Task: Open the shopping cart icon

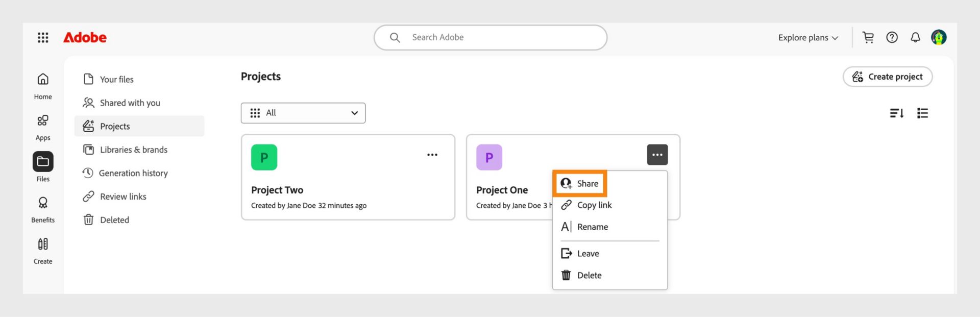Action: click(868, 37)
